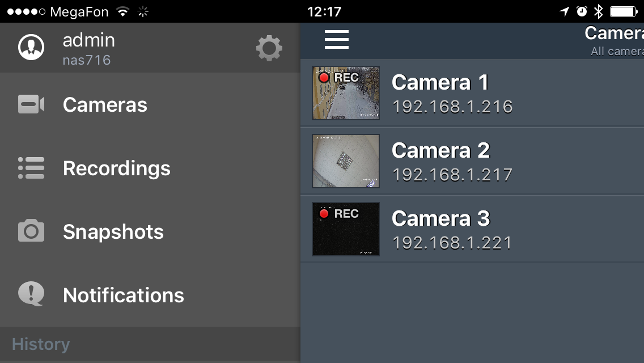Image resolution: width=644 pixels, height=363 pixels.
Task: Tap the Bluetooth icon in status bar
Action: 598,11
